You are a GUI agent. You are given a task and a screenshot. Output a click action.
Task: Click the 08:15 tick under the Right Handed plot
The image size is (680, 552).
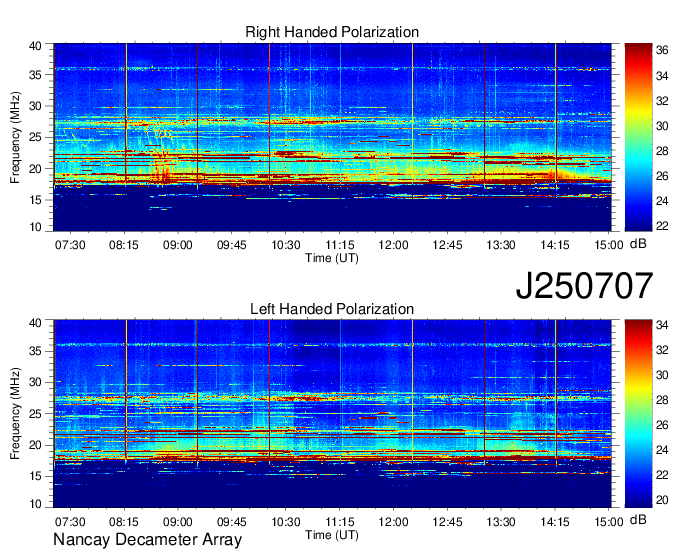pyautogui.click(x=124, y=245)
